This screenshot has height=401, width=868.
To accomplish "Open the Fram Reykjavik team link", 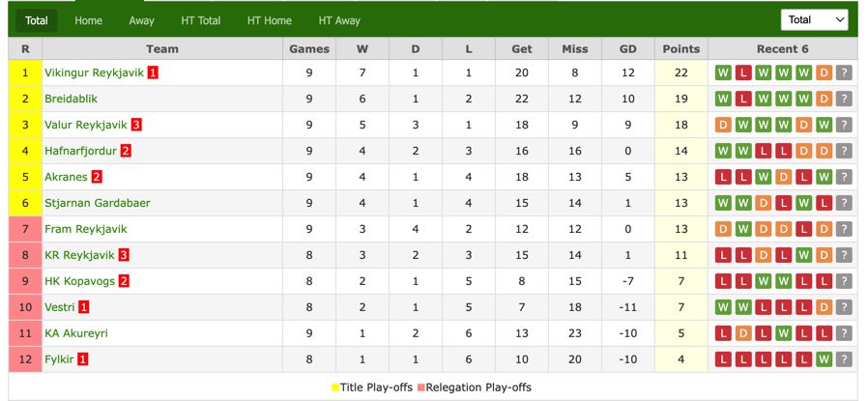I will [85, 229].
